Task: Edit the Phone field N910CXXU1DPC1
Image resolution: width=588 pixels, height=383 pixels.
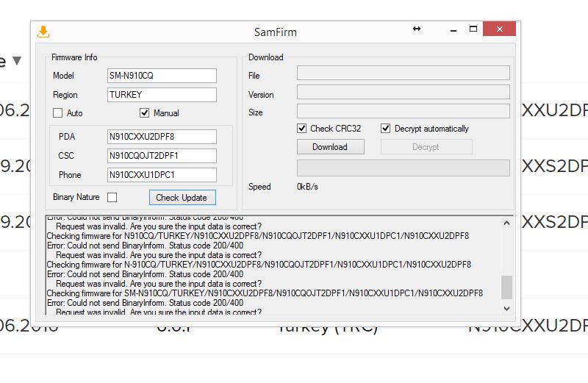Action: [162, 175]
